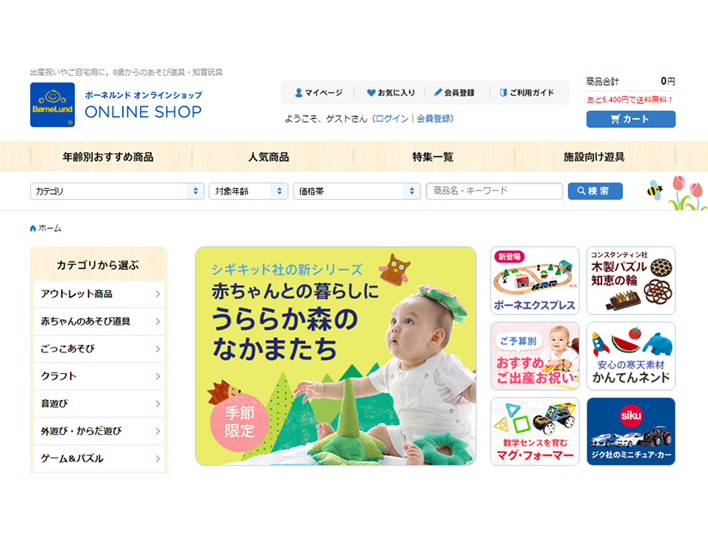708x537 pixels.
Task: Click the blue 検索 button
Action: pyautogui.click(x=595, y=191)
